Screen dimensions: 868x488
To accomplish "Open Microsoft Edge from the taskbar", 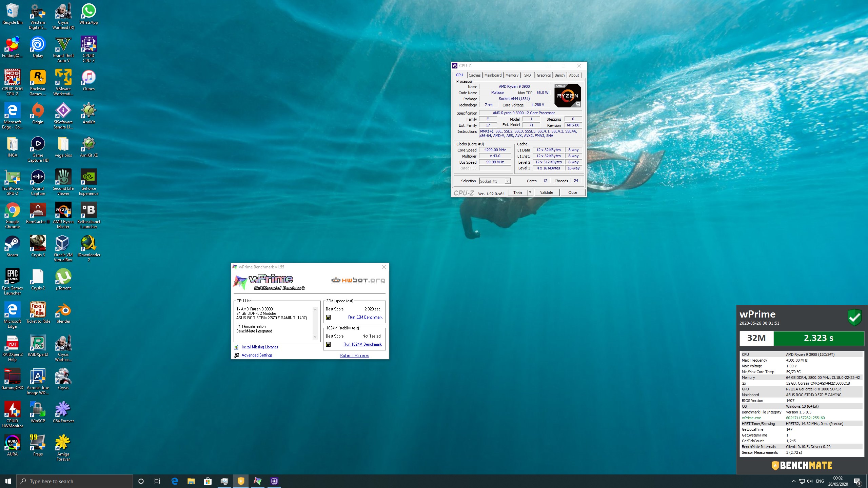I will [175, 481].
